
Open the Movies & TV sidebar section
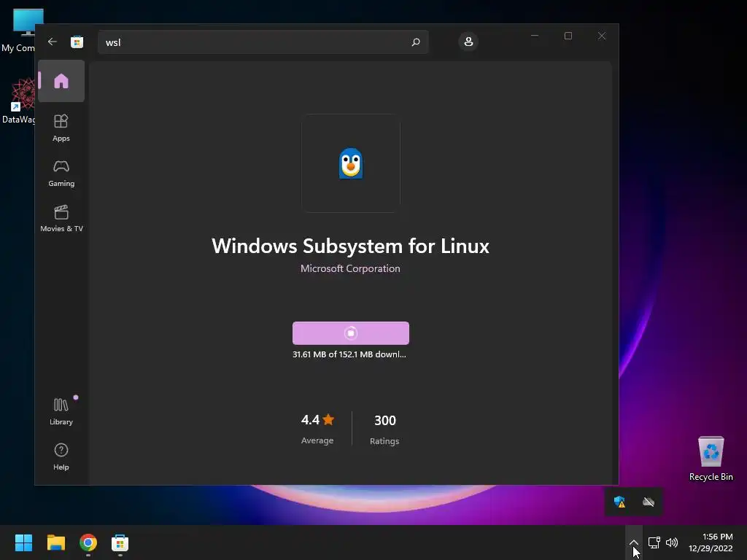(x=61, y=219)
